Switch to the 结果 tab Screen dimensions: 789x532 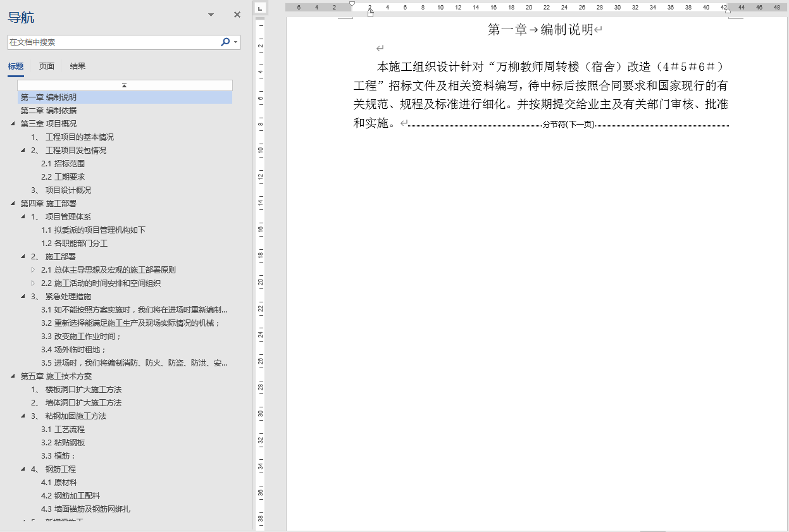[78, 65]
